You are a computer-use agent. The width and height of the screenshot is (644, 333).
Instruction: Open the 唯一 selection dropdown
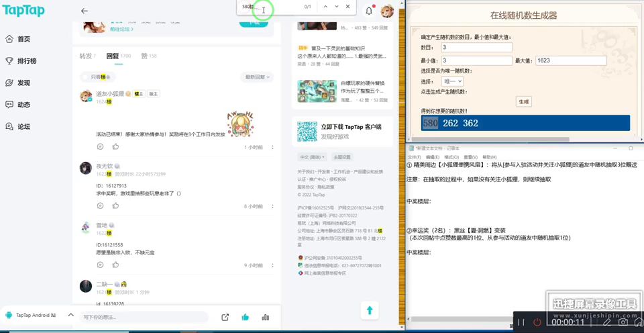[x=451, y=81]
